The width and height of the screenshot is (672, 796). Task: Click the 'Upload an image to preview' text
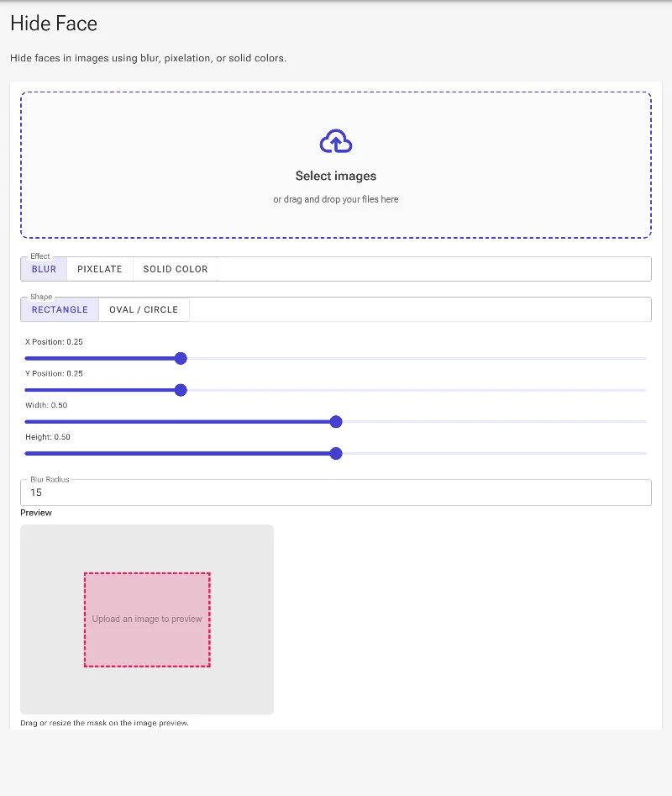tap(147, 619)
